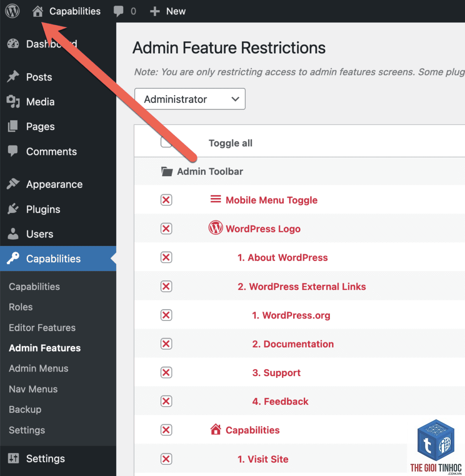Check the Toggle all checkbox
Image resolution: width=465 pixels, height=476 pixels.
(166, 142)
